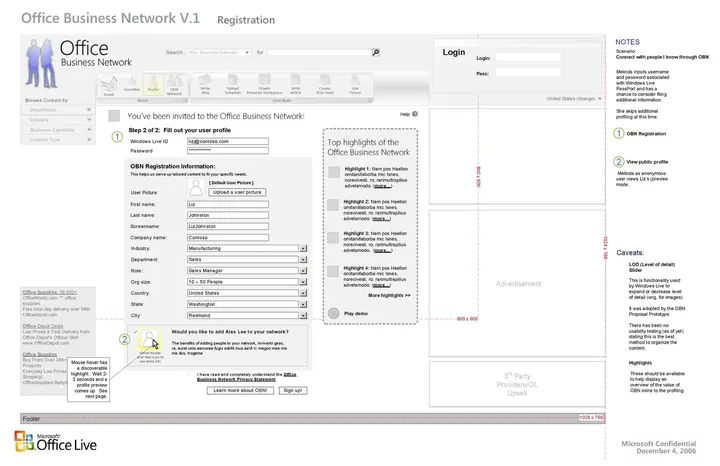Click the Windows Live ID field
This screenshot has width=720, height=466.
pos(228,141)
